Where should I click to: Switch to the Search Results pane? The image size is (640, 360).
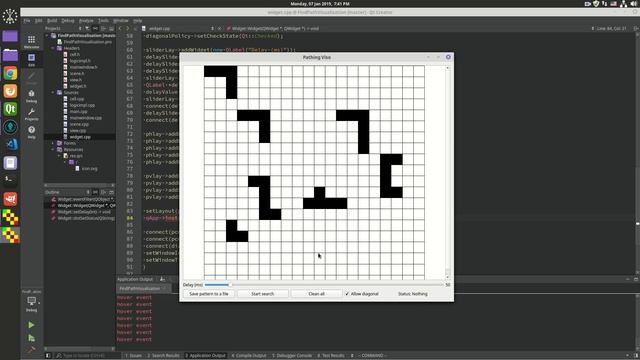(x=163, y=356)
